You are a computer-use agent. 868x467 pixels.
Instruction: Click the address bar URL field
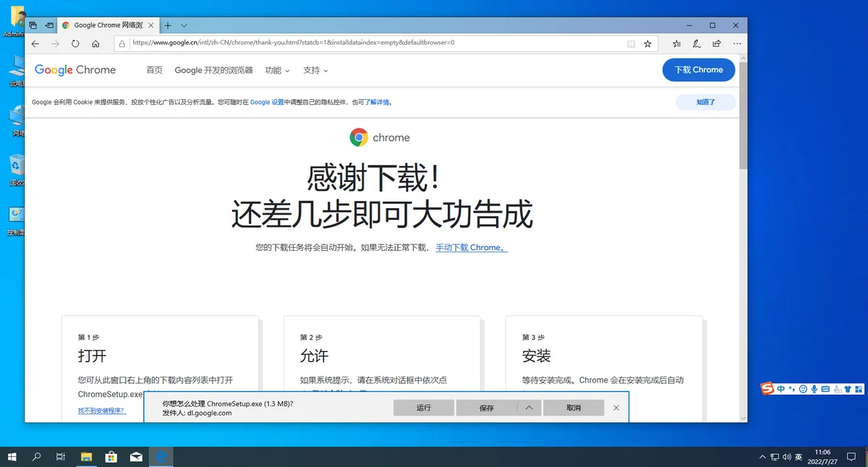[376, 43]
